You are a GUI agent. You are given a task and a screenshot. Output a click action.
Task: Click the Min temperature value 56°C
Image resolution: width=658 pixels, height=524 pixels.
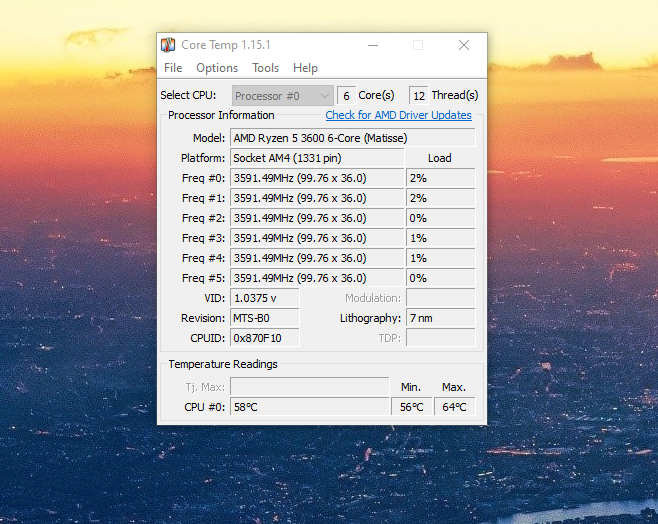[411, 407]
